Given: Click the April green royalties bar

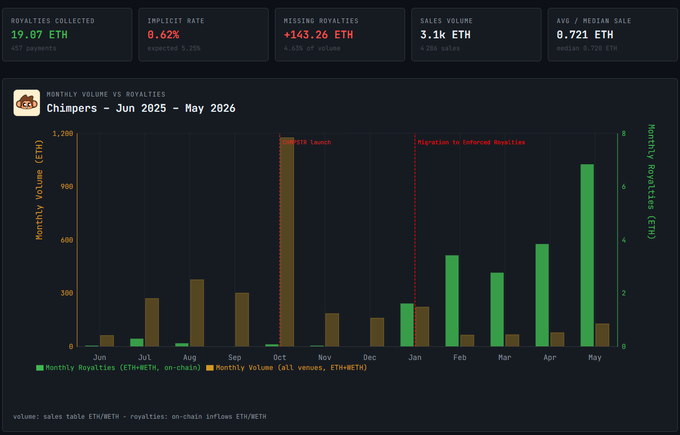Looking at the screenshot, I should pos(542,295).
